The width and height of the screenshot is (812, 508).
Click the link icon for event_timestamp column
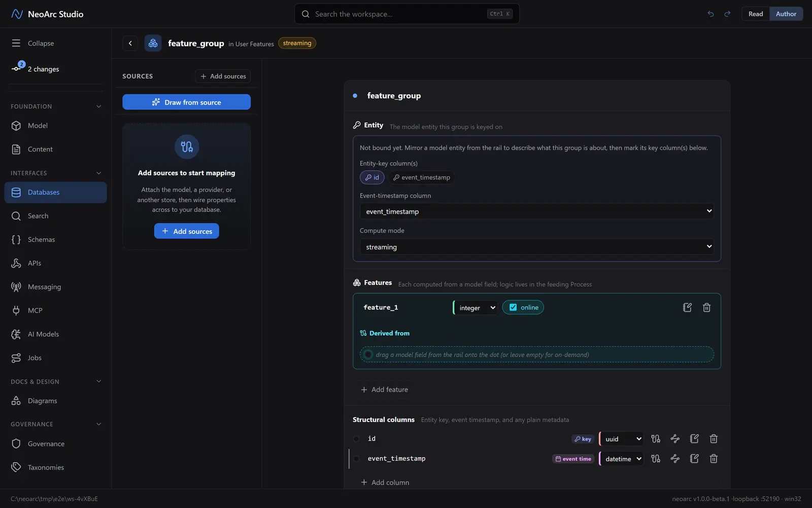[x=675, y=458]
